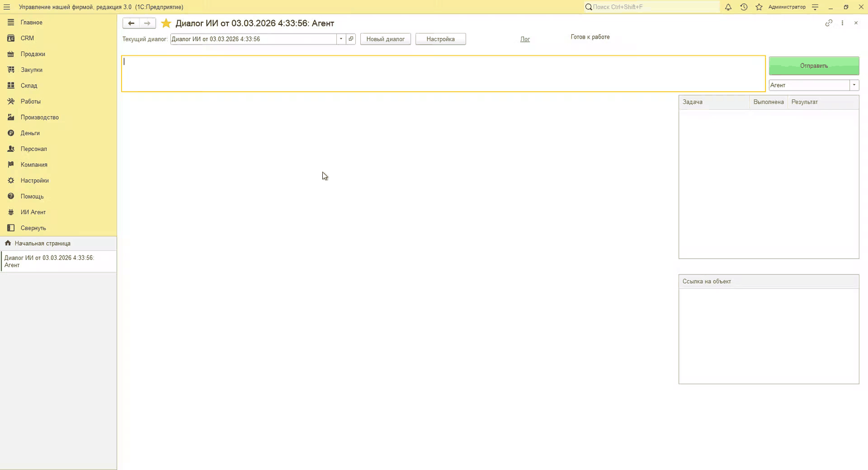Go forward with the right arrow
The image size is (868, 470).
[147, 23]
